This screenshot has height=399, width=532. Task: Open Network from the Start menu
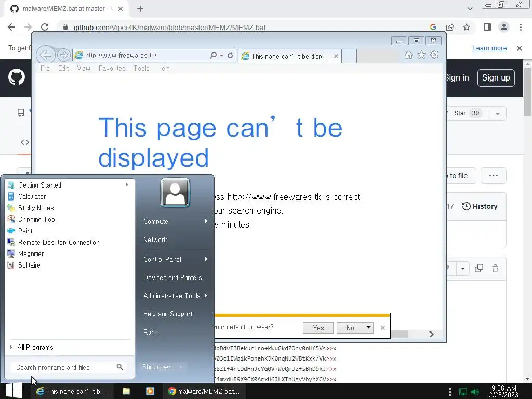(175, 240)
